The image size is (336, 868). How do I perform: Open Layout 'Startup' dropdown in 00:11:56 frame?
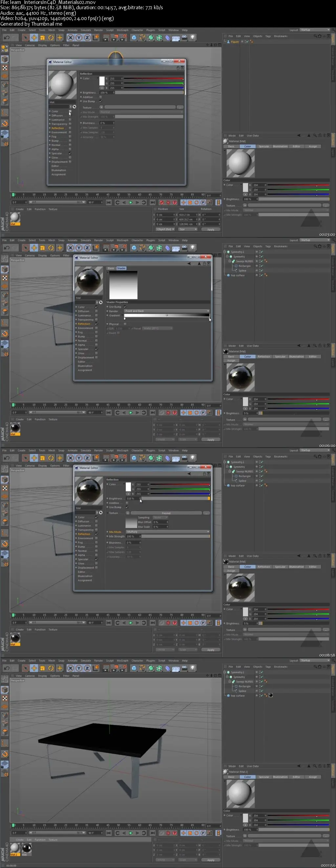click(x=315, y=660)
